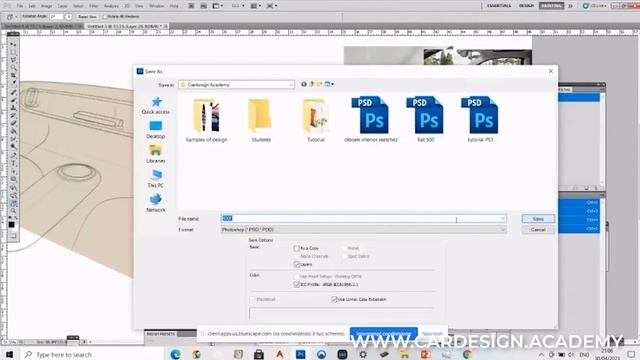Open the Image menu
The height and width of the screenshot is (360, 640).
(x=47, y=6)
